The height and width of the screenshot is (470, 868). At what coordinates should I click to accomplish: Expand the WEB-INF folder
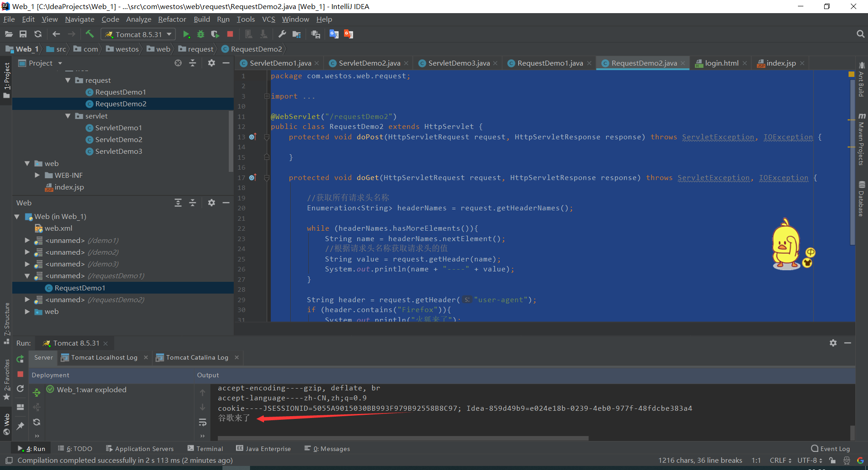click(x=38, y=175)
